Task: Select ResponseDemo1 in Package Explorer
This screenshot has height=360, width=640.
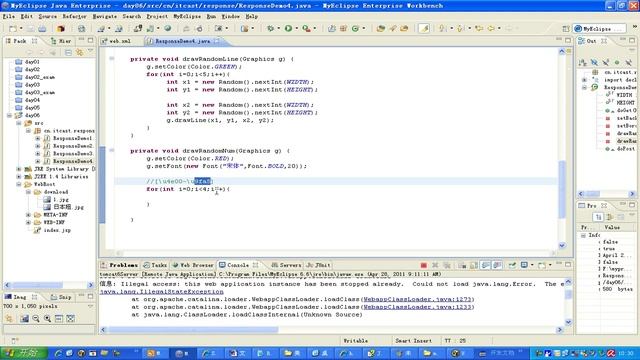Action: tap(68, 138)
